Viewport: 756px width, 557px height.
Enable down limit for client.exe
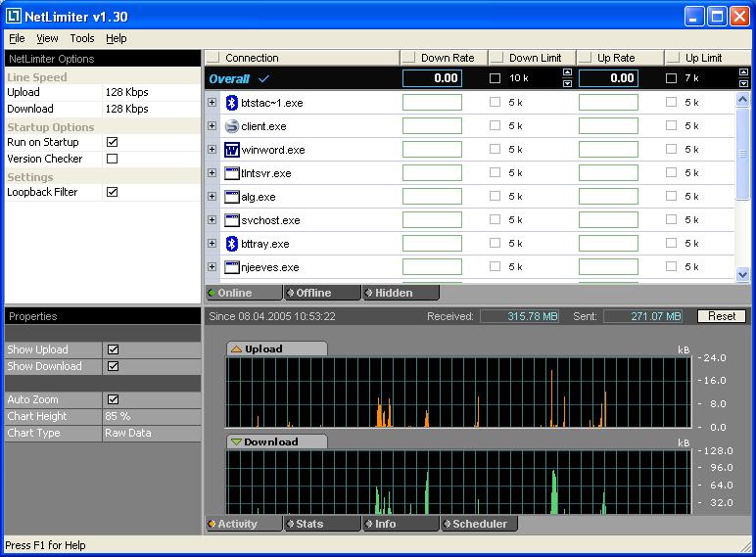coord(496,125)
